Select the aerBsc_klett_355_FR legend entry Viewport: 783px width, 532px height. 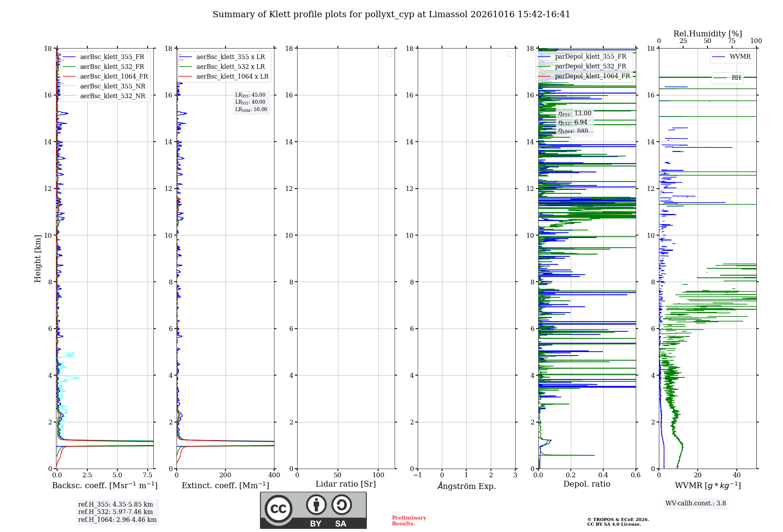pyautogui.click(x=104, y=57)
